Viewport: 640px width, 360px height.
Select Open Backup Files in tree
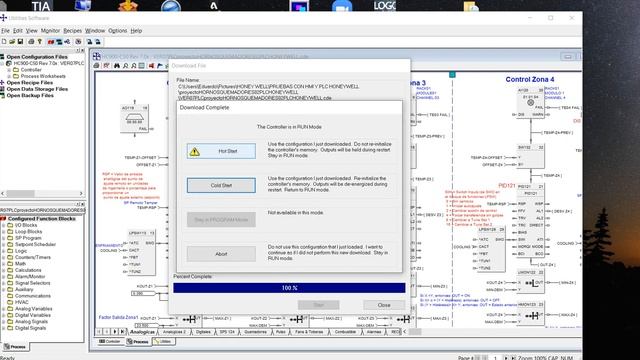(30, 96)
